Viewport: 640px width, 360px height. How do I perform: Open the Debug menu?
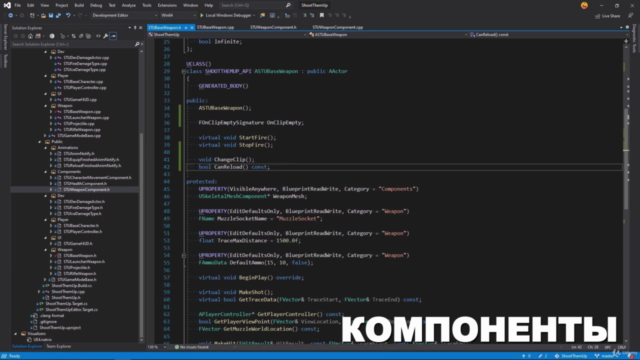(96, 5)
